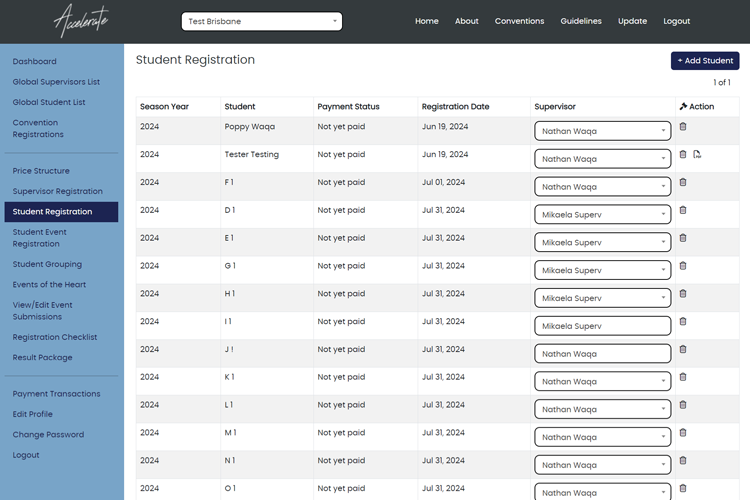Click the Add Student button
750x500 pixels.
(x=704, y=61)
